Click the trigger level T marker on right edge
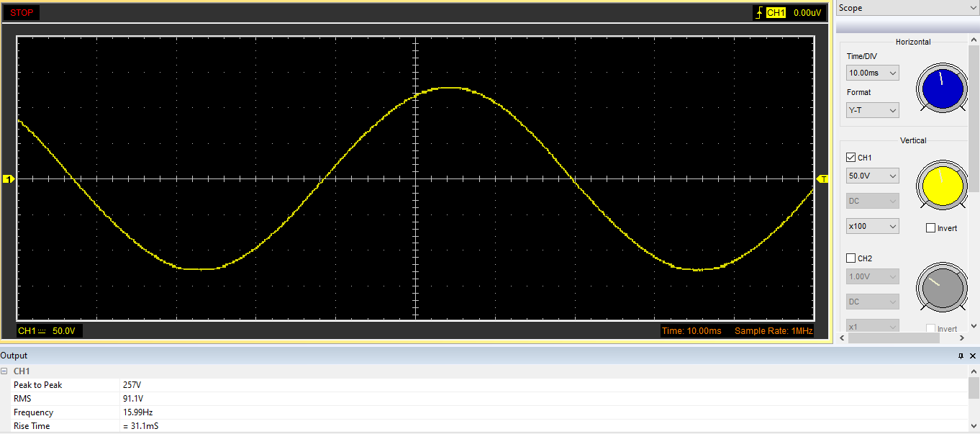 [x=824, y=178]
